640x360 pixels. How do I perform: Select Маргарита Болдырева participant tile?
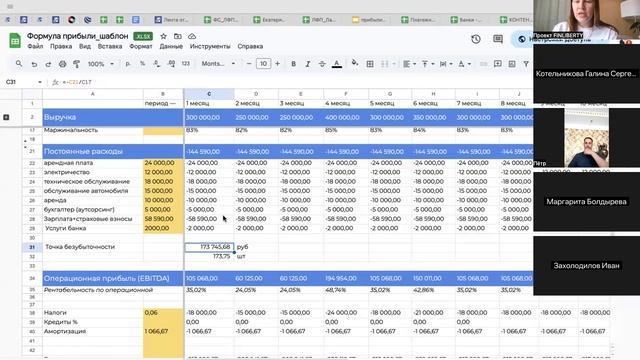pyautogui.click(x=587, y=202)
